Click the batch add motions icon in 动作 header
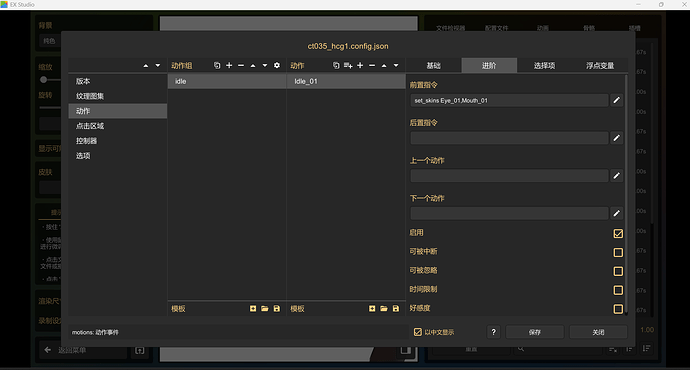This screenshot has height=370, width=690. 348,66
